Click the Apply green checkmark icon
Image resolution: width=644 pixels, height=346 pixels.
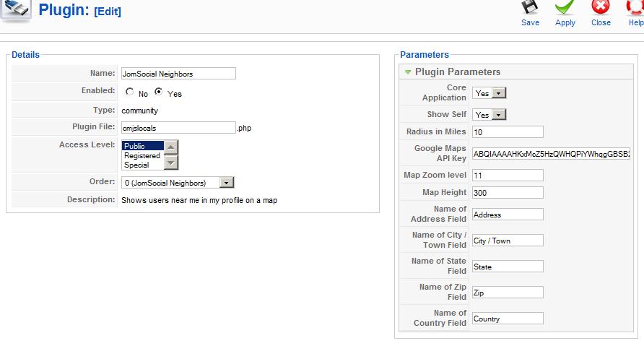coord(565,8)
